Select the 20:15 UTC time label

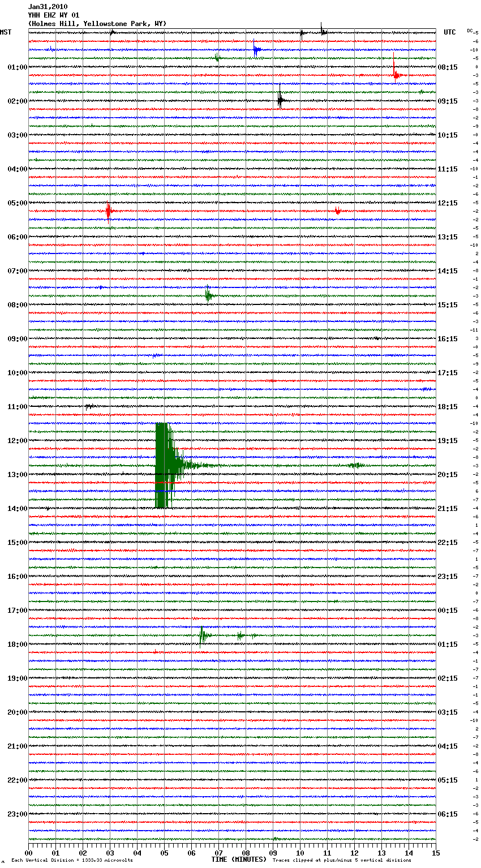[448, 475]
